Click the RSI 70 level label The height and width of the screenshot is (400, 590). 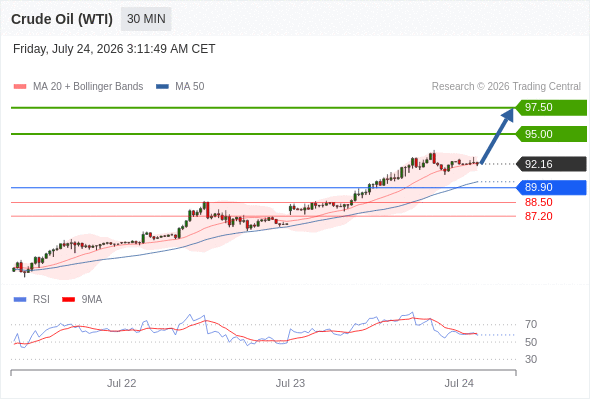click(531, 324)
